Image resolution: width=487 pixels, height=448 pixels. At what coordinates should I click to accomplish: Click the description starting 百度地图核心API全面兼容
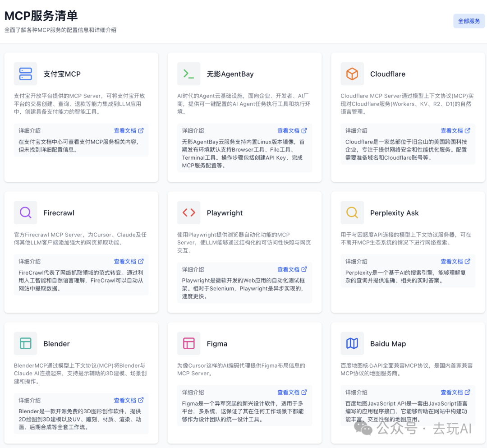point(407,369)
